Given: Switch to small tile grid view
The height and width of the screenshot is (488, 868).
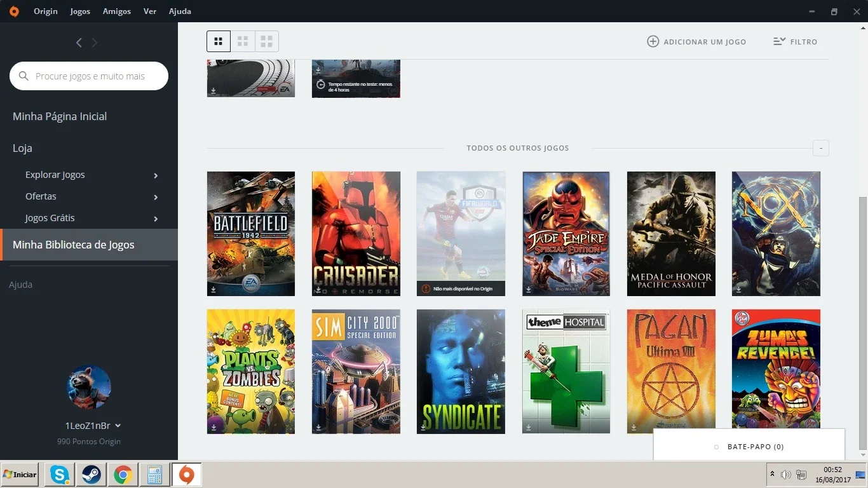Looking at the screenshot, I should [x=219, y=41].
